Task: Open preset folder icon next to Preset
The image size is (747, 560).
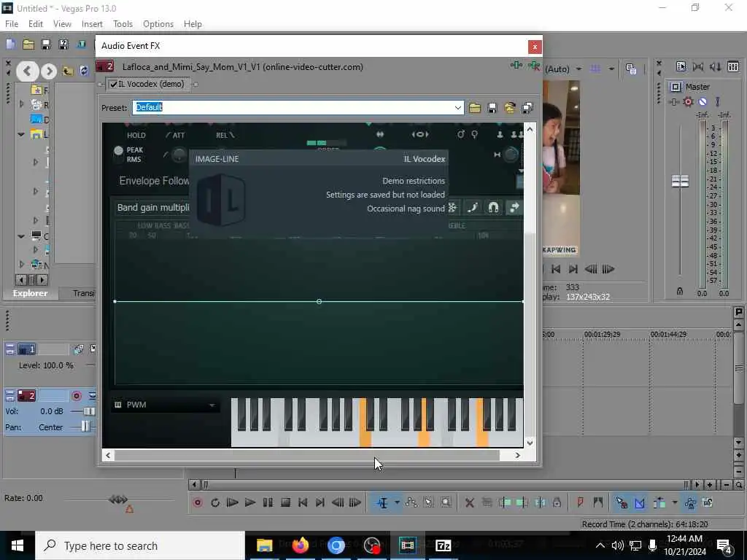Action: [474, 108]
